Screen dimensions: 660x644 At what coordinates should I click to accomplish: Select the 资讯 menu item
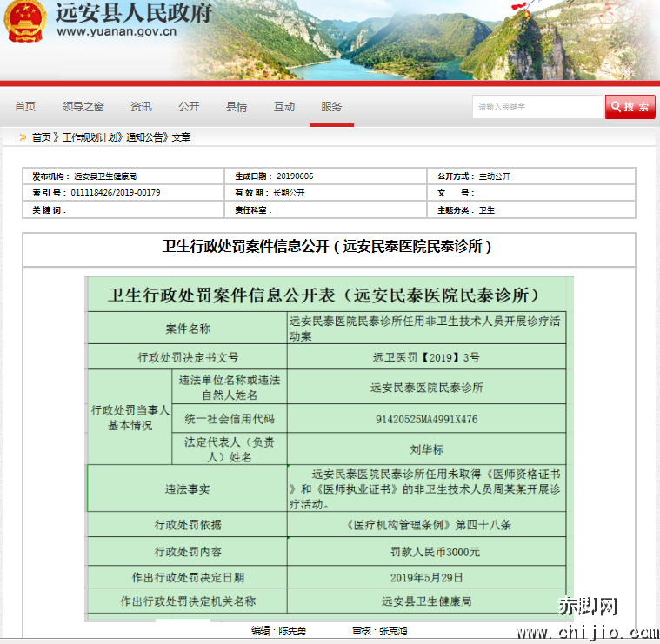(x=141, y=107)
